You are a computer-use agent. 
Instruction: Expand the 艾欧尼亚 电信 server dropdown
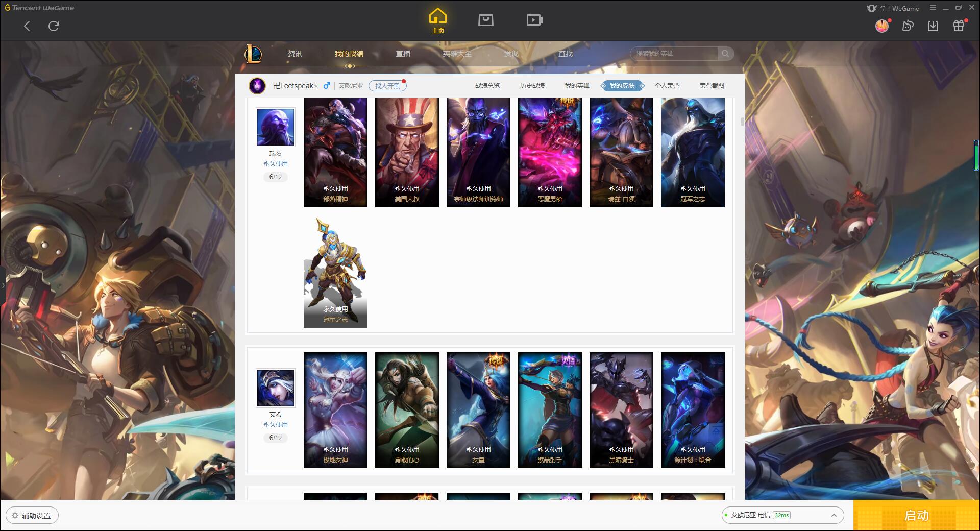[782, 515]
